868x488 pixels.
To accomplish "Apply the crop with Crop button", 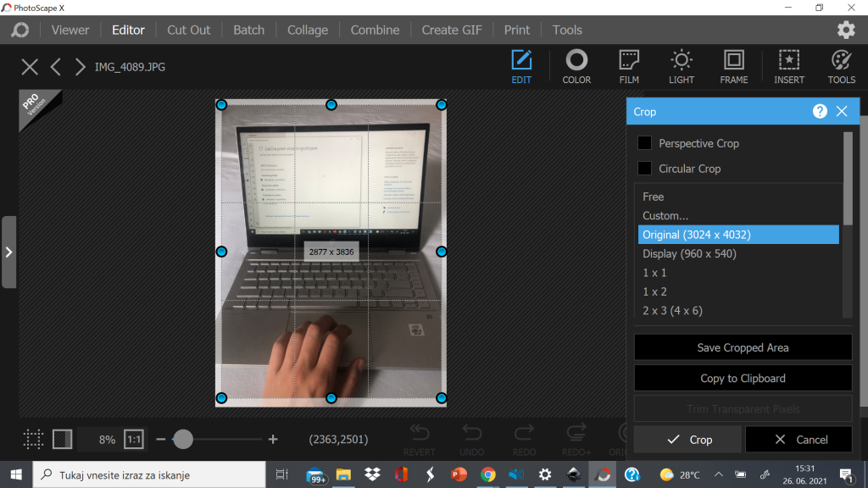I will (687, 440).
